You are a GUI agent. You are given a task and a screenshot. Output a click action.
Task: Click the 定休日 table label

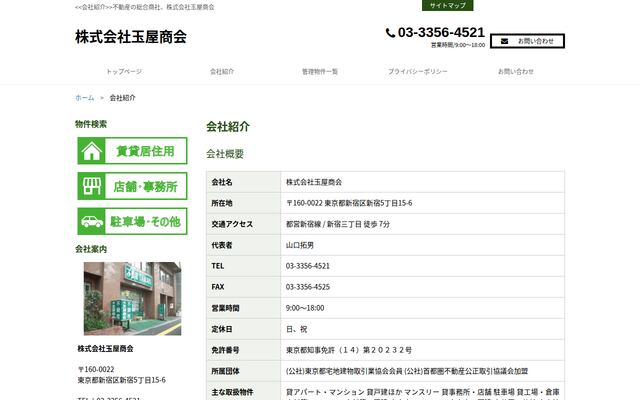click(222, 329)
